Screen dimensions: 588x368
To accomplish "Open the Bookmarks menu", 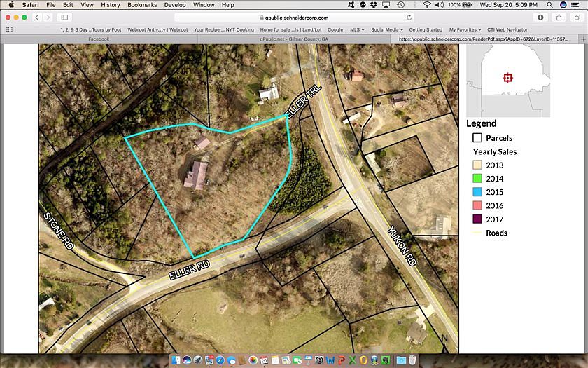I will (x=142, y=5).
